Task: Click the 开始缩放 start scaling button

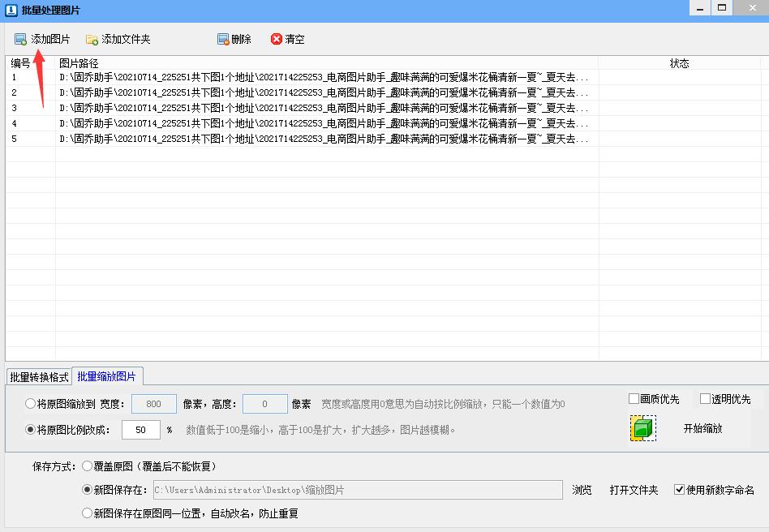Action: point(703,428)
